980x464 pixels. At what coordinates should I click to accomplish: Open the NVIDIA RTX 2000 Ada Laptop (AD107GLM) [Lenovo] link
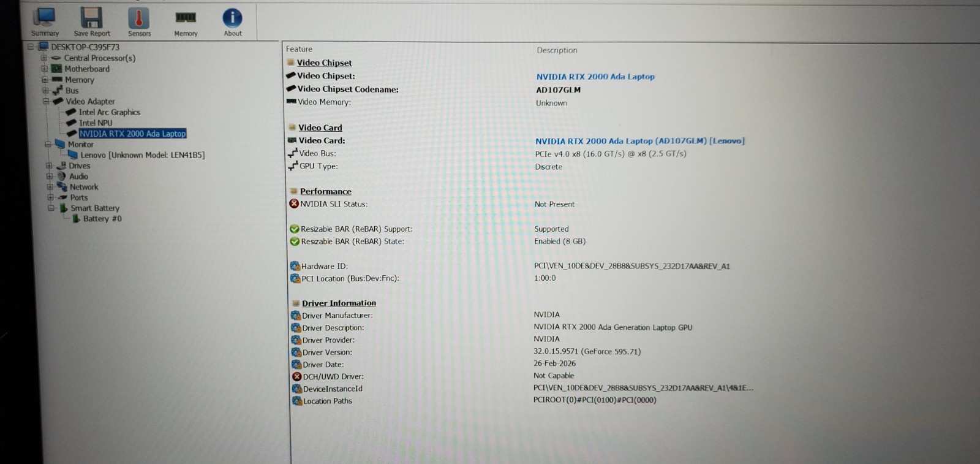coord(640,141)
